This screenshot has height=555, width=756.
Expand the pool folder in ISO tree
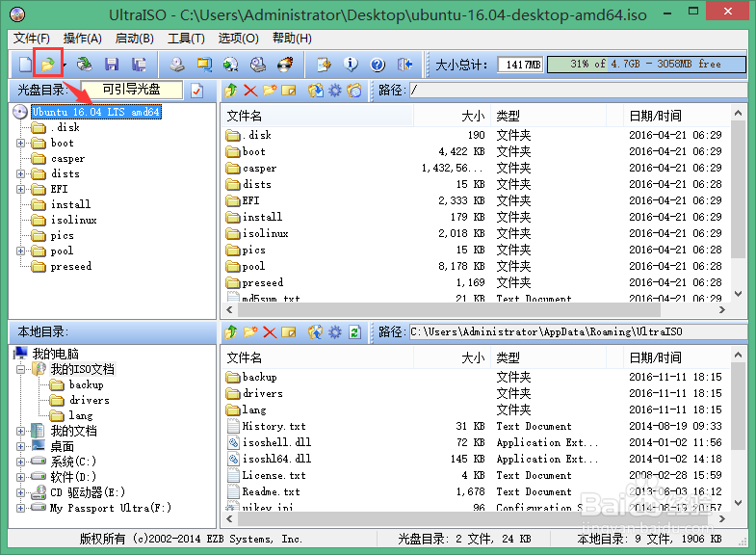[20, 251]
